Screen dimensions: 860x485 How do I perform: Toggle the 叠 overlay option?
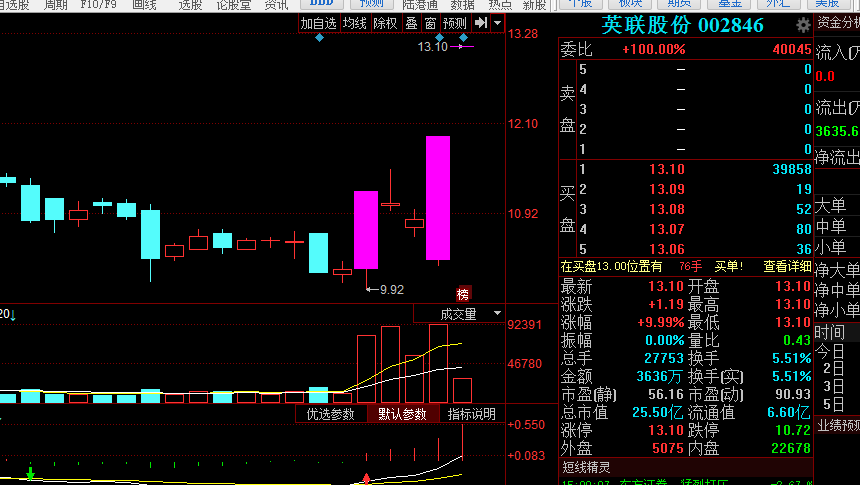coord(410,23)
